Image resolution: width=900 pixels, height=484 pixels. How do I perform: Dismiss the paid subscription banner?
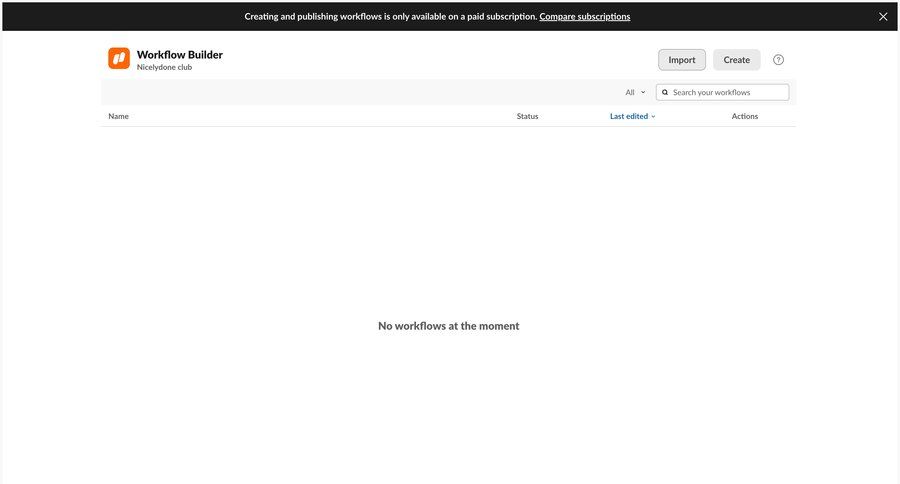[883, 17]
